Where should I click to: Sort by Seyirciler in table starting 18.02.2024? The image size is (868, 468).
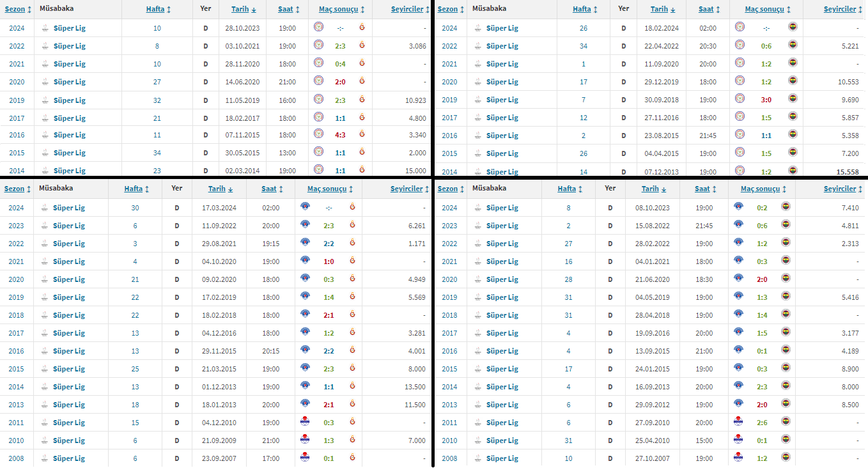coord(844,10)
